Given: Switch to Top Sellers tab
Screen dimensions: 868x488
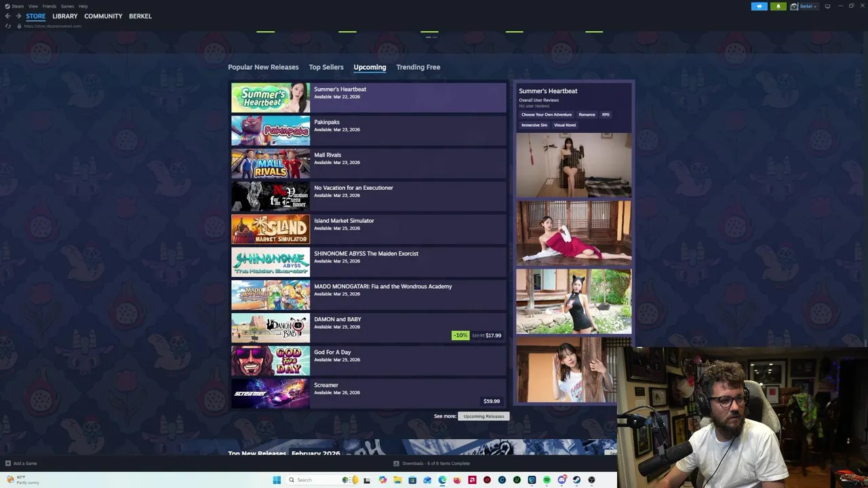Looking at the screenshot, I should point(326,67).
